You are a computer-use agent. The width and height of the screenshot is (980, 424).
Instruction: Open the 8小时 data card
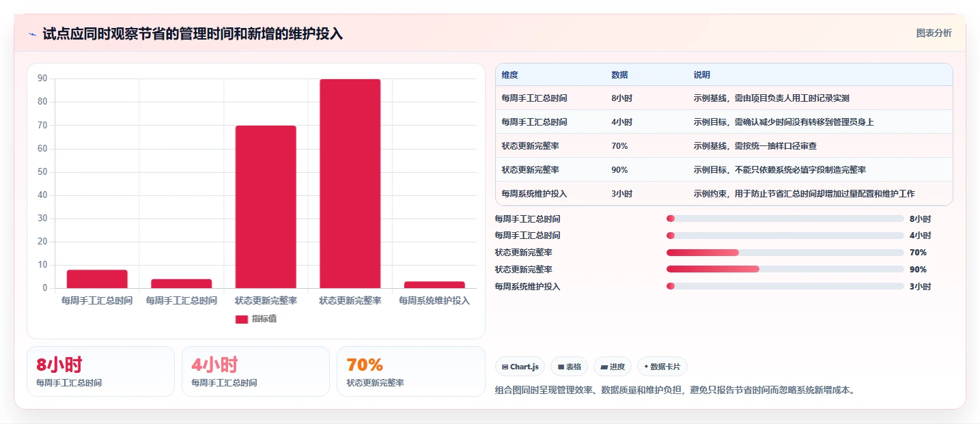pyautogui.click(x=100, y=371)
